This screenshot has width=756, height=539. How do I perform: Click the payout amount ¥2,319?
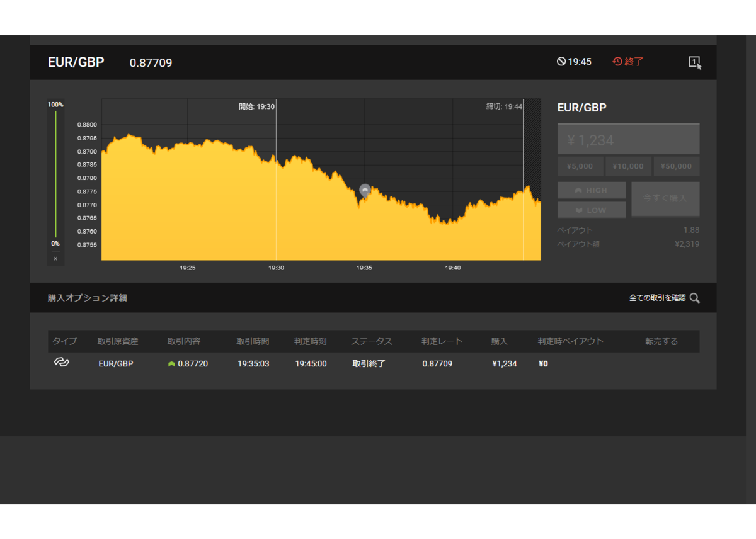(687, 244)
